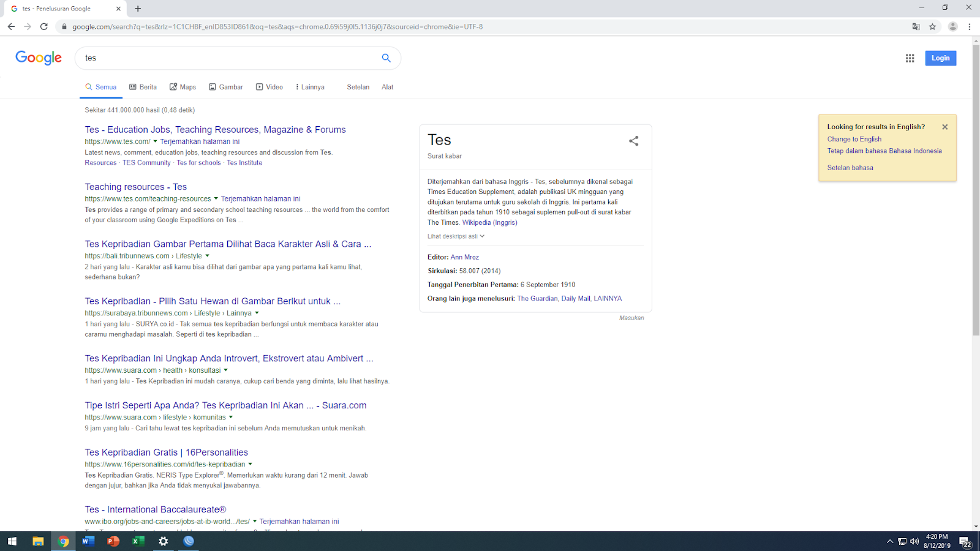Click the volume speaker tray icon
This screenshot has width=980, height=551.
click(x=914, y=541)
